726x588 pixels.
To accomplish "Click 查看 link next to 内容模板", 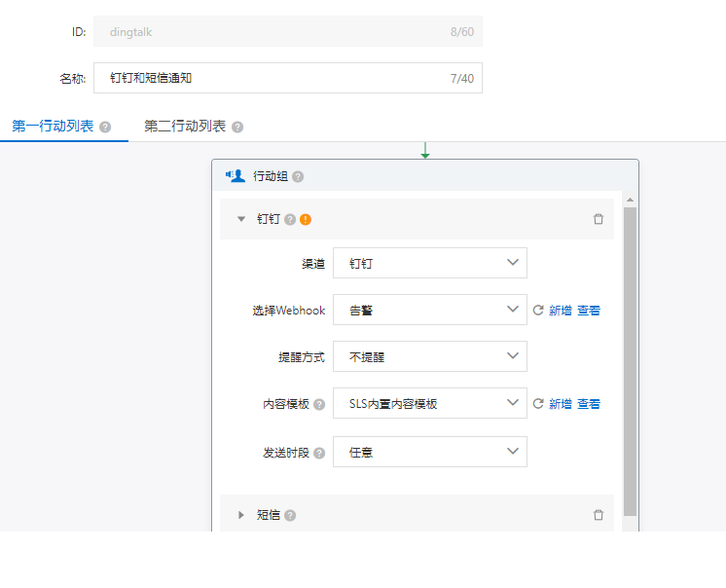I will (x=589, y=404).
